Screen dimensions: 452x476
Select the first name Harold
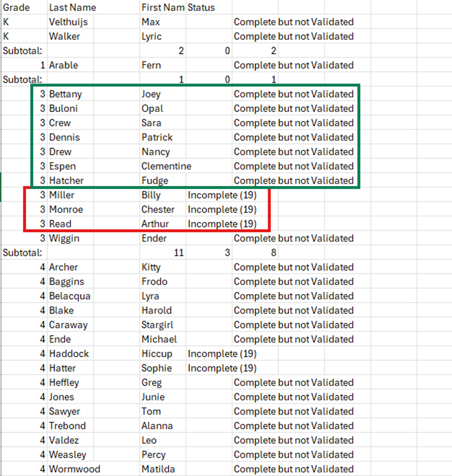coord(163,310)
